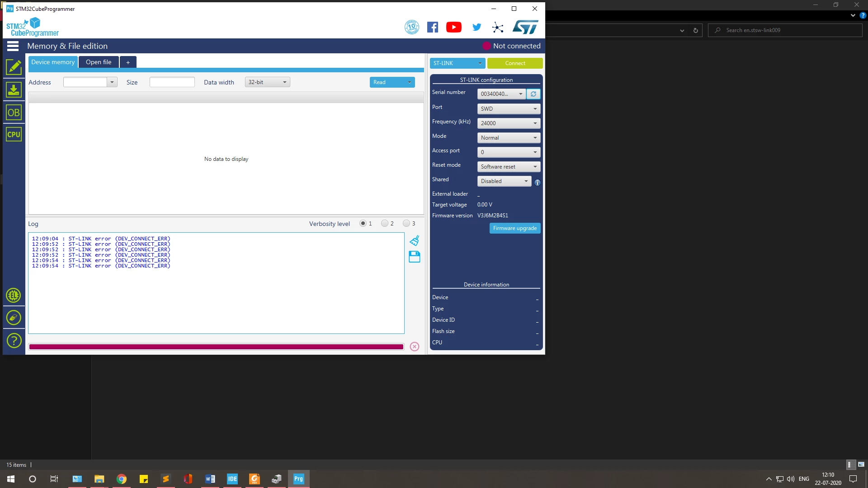Image resolution: width=868 pixels, height=488 pixels.
Task: Open the Mode Normal dropdown
Action: (x=509, y=138)
